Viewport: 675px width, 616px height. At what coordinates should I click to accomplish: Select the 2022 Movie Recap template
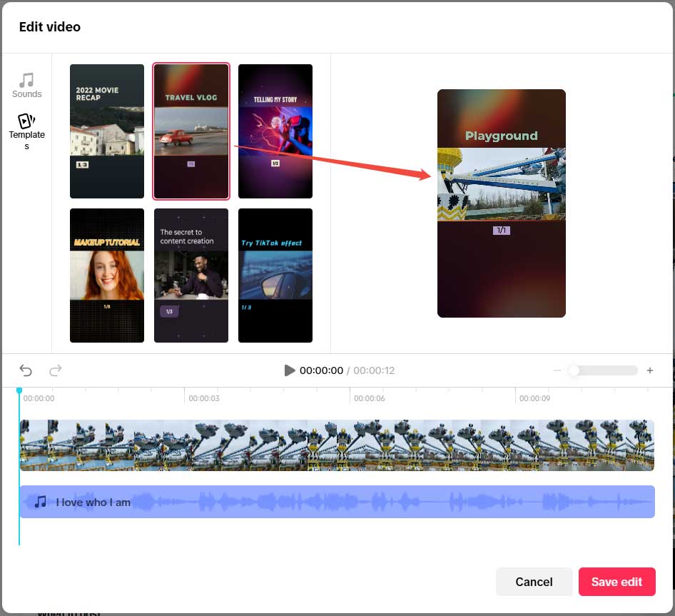[106, 131]
